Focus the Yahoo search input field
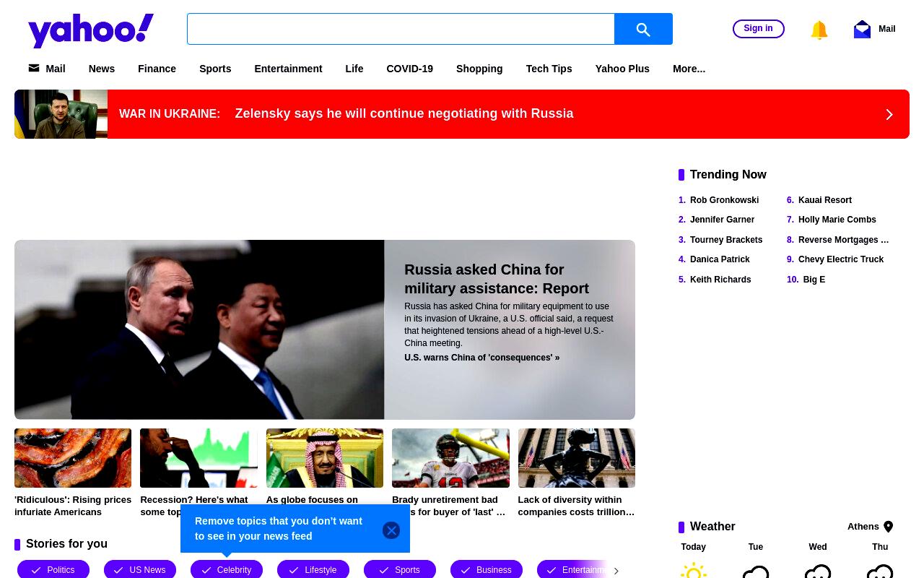Viewport: 924px width, 578px height. pyautogui.click(x=401, y=29)
